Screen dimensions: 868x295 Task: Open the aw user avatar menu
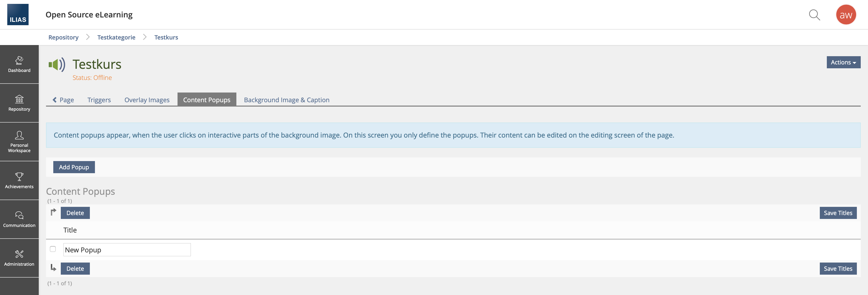[845, 15]
